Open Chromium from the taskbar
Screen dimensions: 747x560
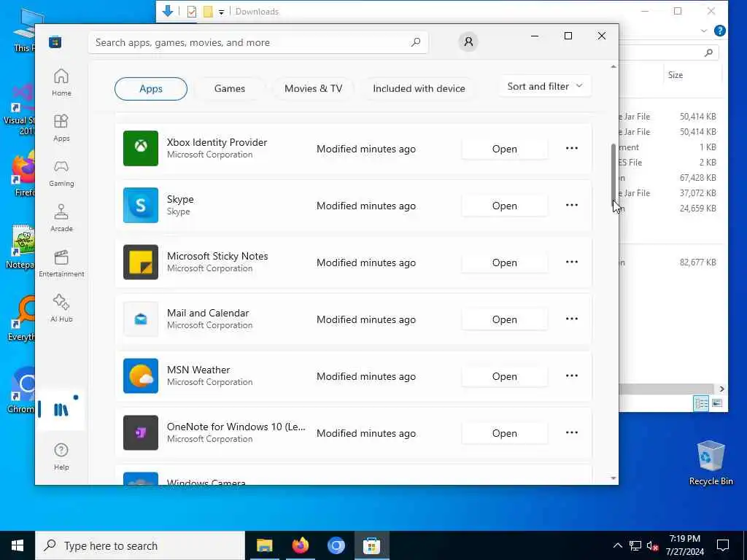tap(336, 545)
